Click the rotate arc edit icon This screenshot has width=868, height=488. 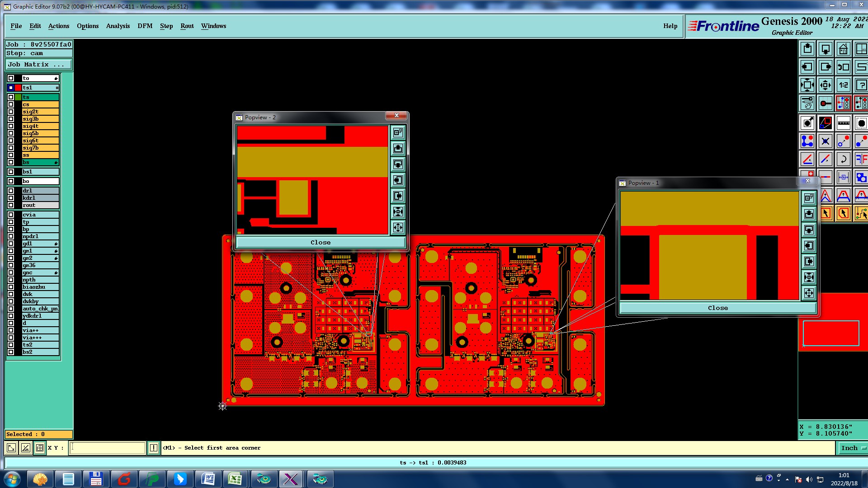coord(843,159)
